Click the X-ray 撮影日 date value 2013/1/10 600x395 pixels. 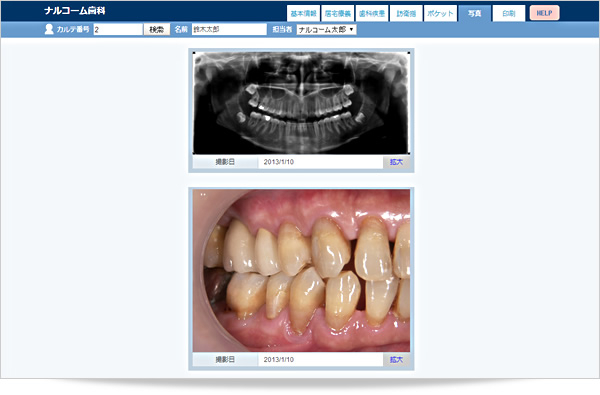pyautogui.click(x=279, y=162)
